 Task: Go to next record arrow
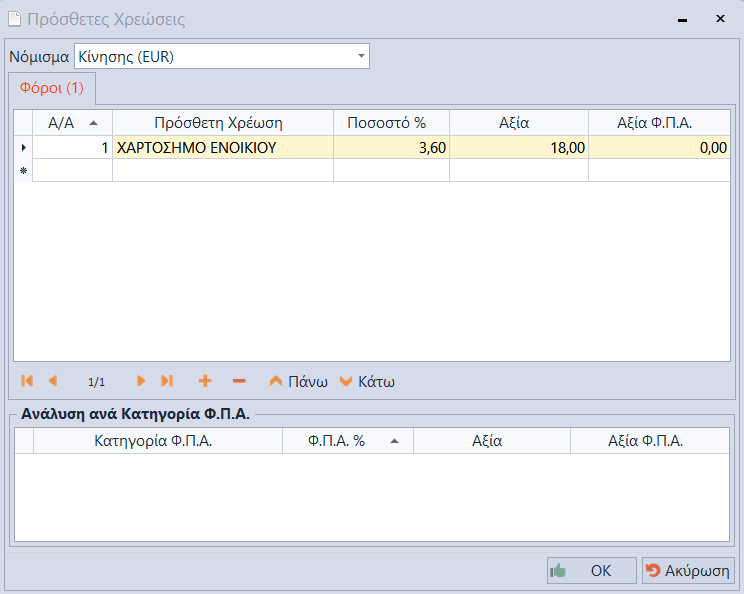(141, 381)
